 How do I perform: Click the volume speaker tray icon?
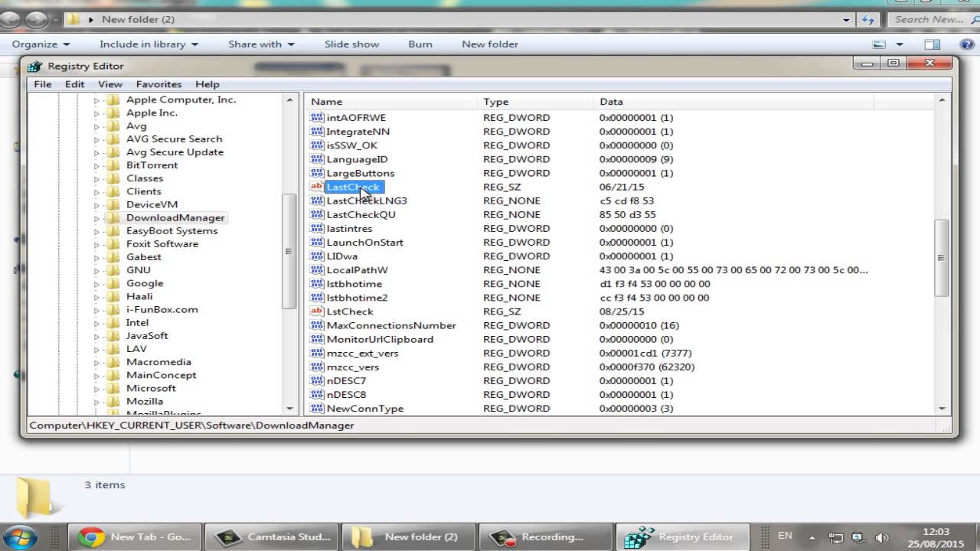(x=882, y=538)
